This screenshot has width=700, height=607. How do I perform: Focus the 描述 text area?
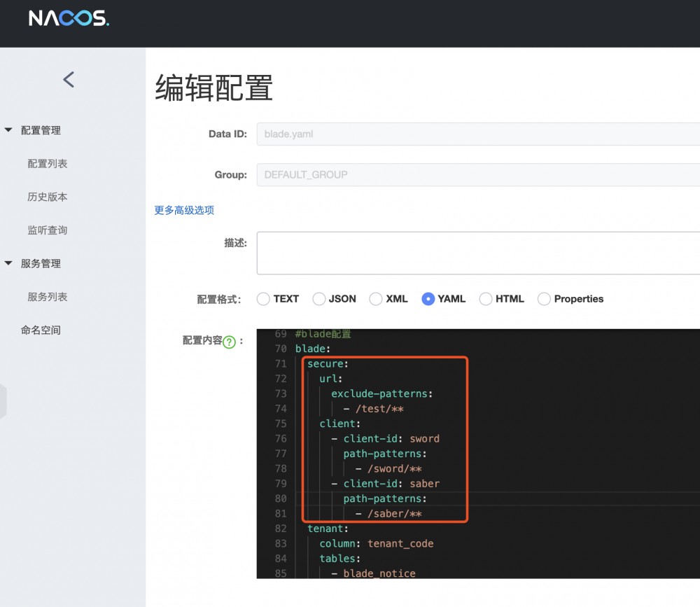coord(478,253)
